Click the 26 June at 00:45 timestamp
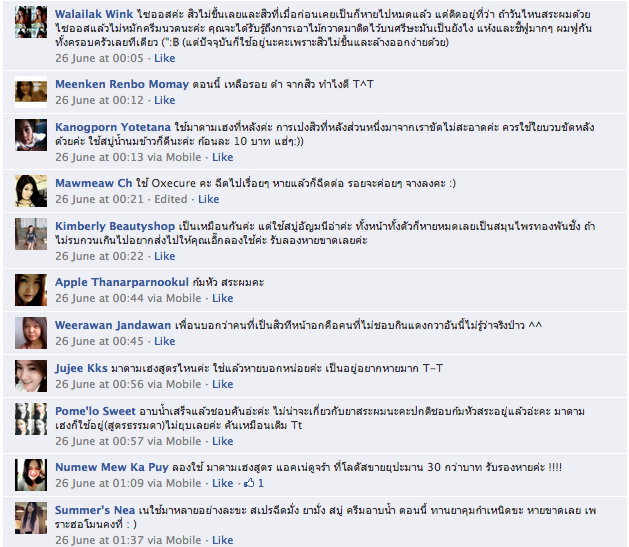Screen dimensions: 629x547 point(99,341)
